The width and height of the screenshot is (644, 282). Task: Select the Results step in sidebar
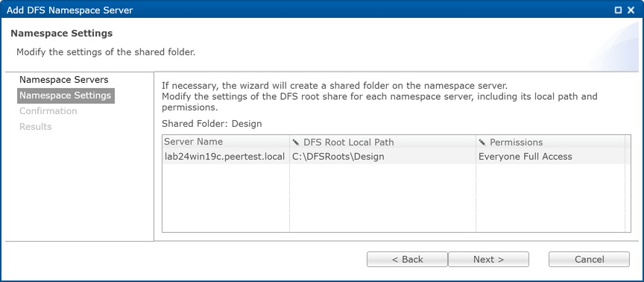[36, 127]
